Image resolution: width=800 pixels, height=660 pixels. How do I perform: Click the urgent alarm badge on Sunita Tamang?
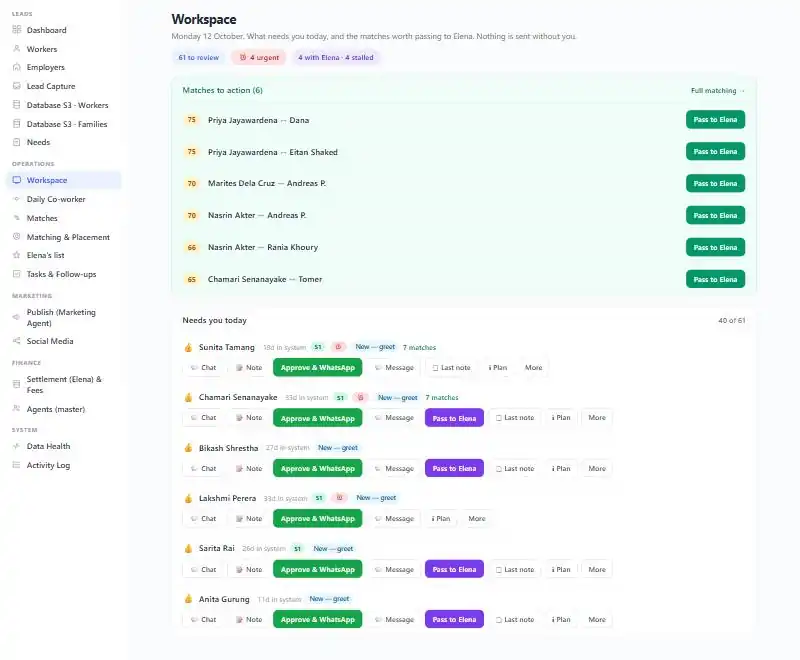tap(338, 347)
